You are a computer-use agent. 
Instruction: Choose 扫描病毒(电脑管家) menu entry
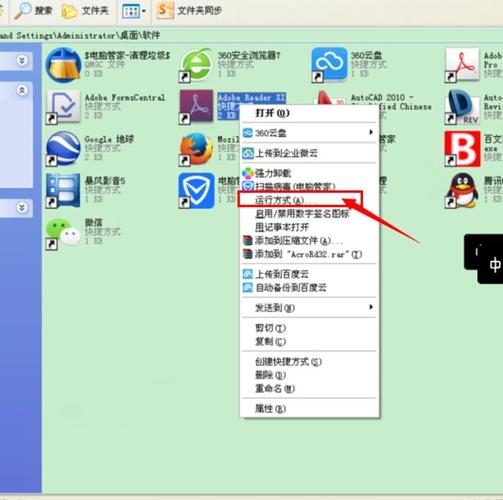coord(310,186)
